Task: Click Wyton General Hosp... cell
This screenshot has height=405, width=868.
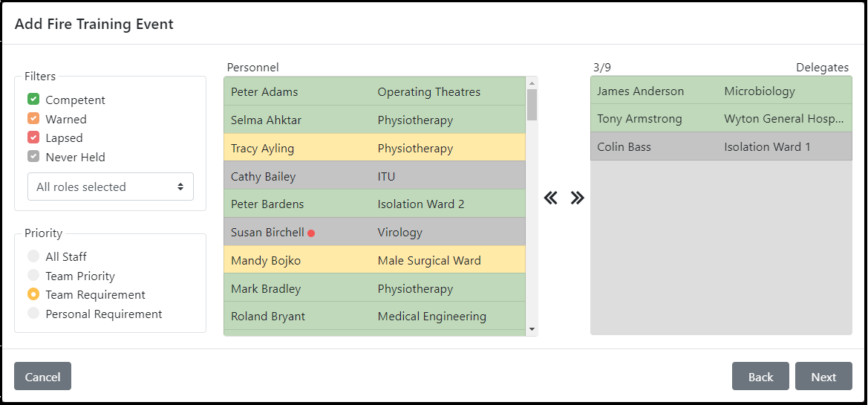Action: [x=784, y=119]
